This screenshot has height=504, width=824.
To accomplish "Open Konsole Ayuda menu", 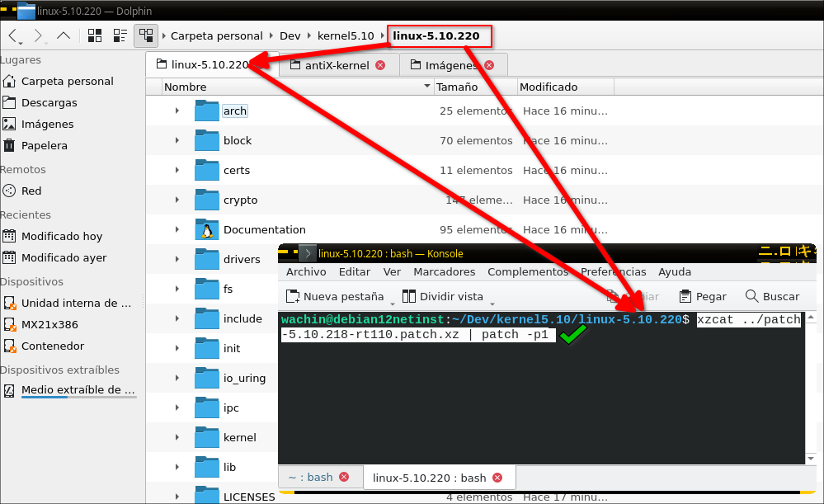I will [674, 271].
